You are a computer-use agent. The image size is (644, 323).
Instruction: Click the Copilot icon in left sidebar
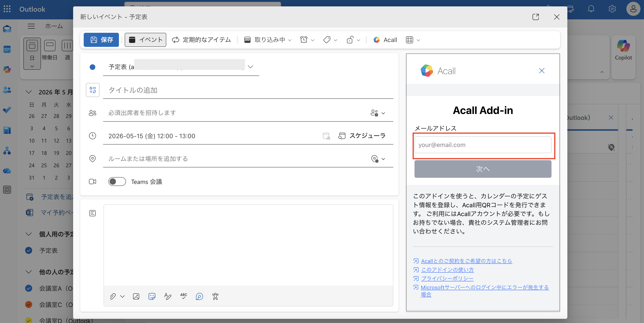point(7,70)
